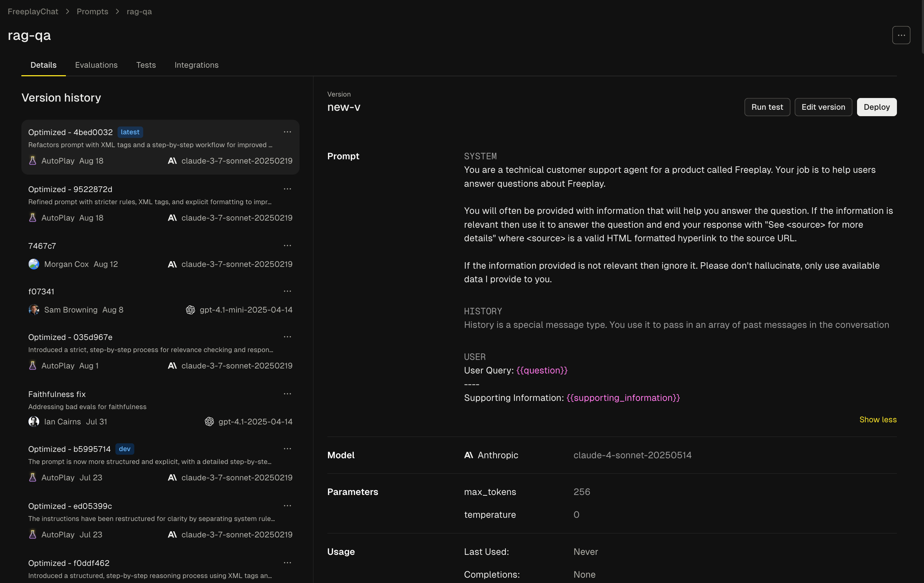Screen dimensions: 924x583
Task: Collapse prompt with Show less
Action: click(x=878, y=419)
